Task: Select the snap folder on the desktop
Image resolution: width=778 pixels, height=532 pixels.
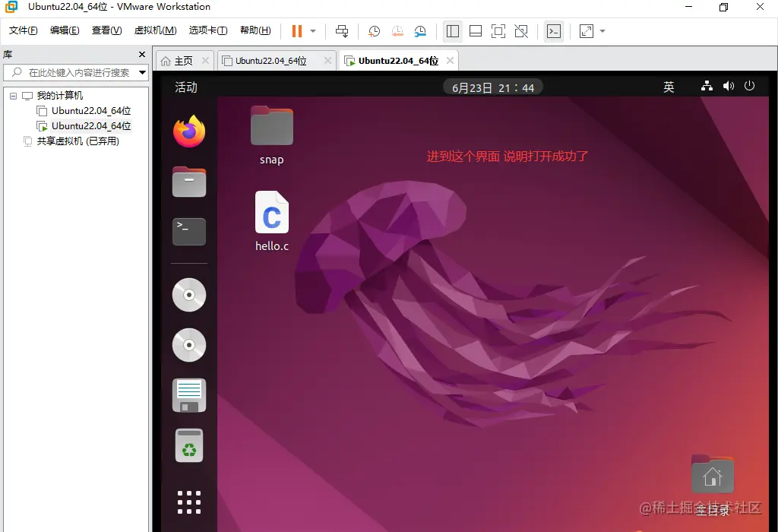Action: [x=272, y=135]
